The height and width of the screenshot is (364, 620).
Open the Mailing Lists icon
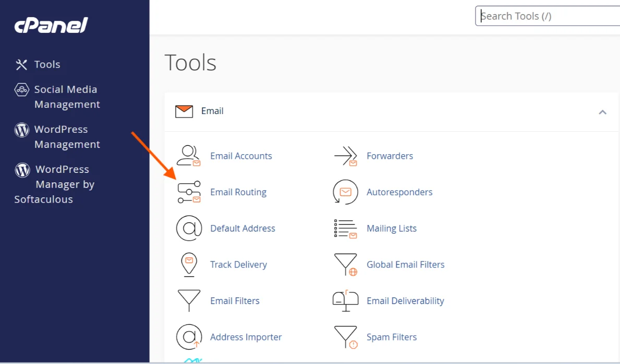click(345, 228)
